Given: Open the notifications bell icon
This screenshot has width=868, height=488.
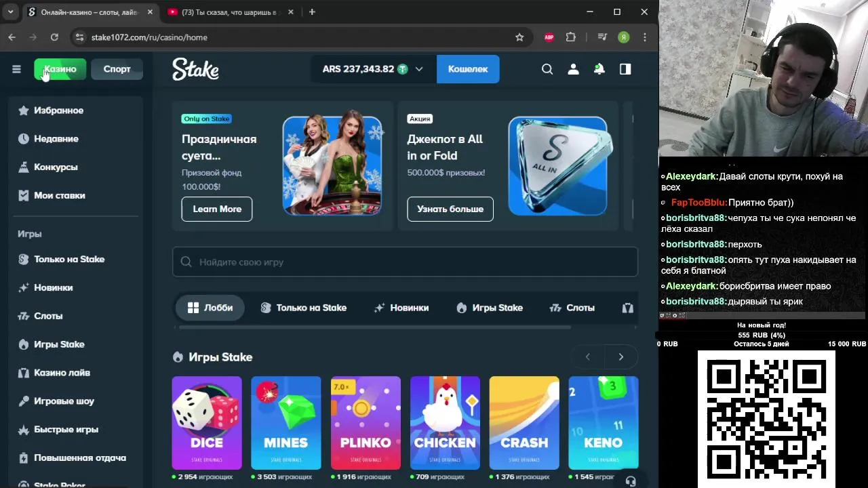Looking at the screenshot, I should [x=599, y=69].
